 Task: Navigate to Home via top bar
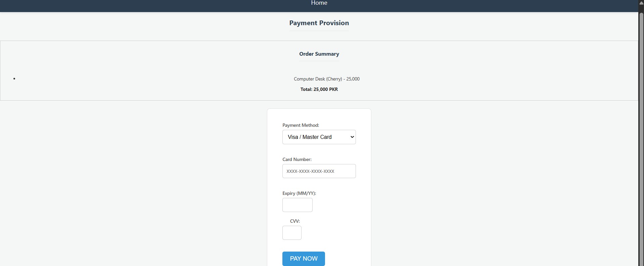(319, 3)
